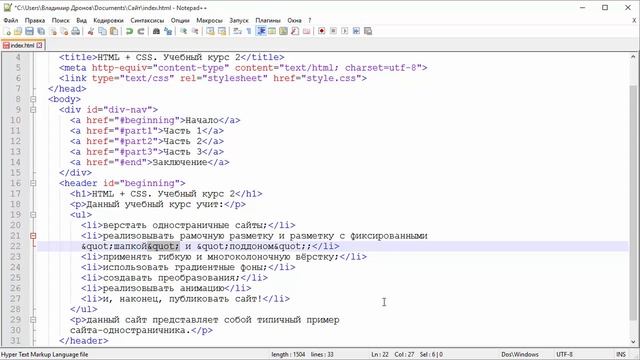
Task: Click the Paste clipboard icon
Action: coord(114,31)
